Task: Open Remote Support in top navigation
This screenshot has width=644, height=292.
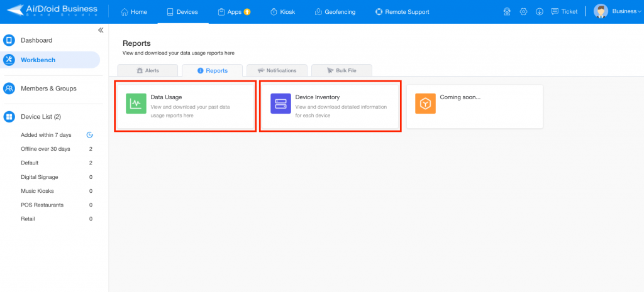Action: (402, 12)
